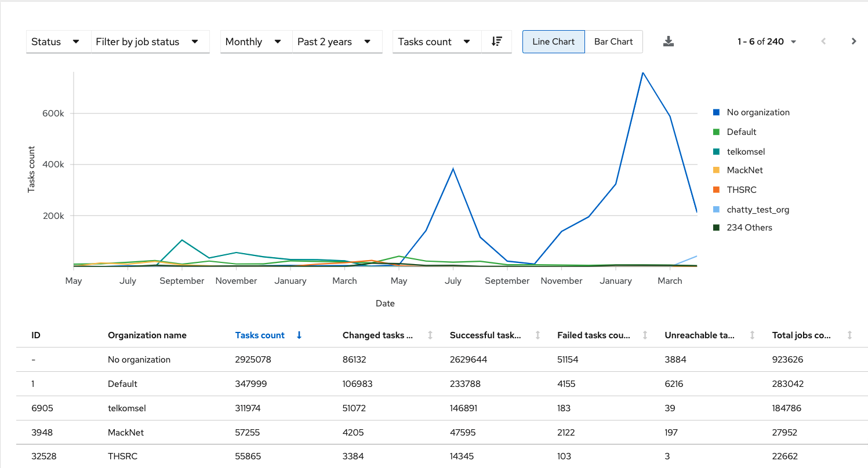Toggle THSRC legend orange swatch
Screen dimensions: 868x468
coord(717,190)
